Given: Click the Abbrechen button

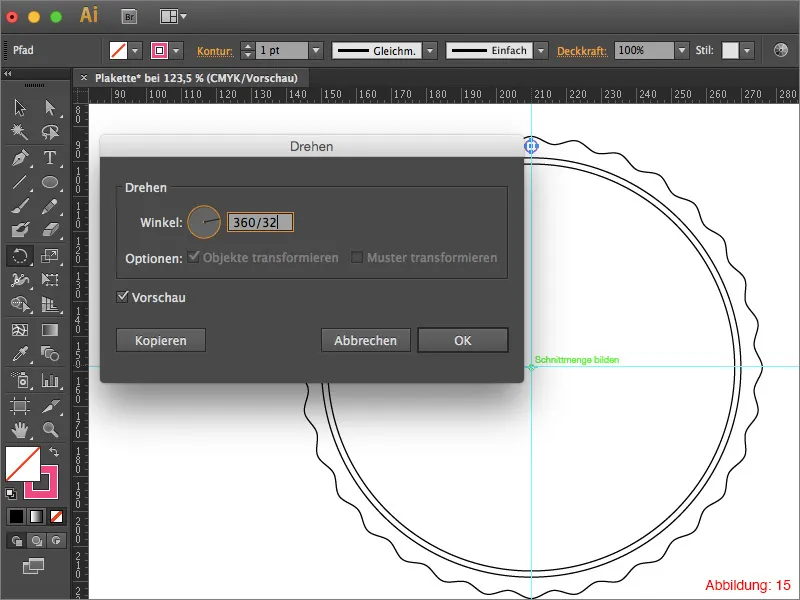Looking at the screenshot, I should (365, 340).
